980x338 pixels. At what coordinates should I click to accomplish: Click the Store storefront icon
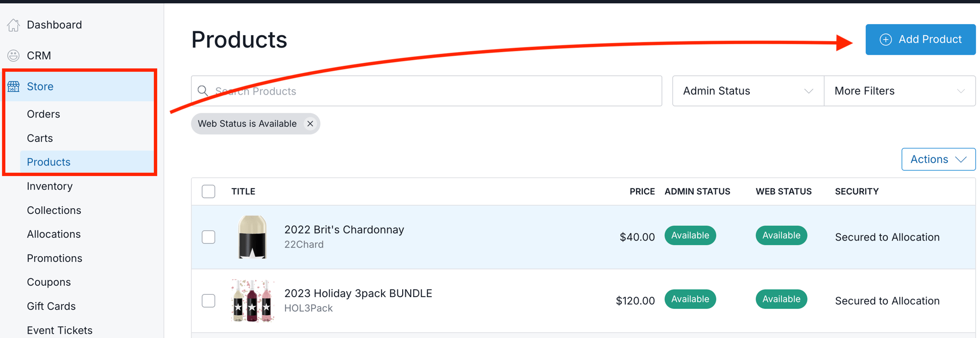13,87
